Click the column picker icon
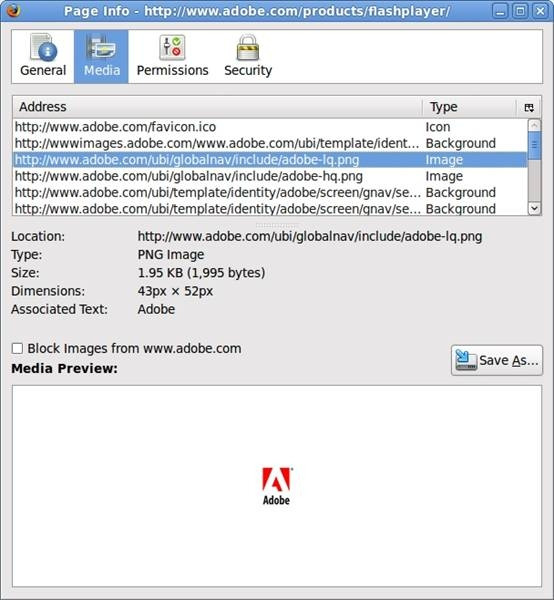The height and width of the screenshot is (600, 554). click(529, 108)
